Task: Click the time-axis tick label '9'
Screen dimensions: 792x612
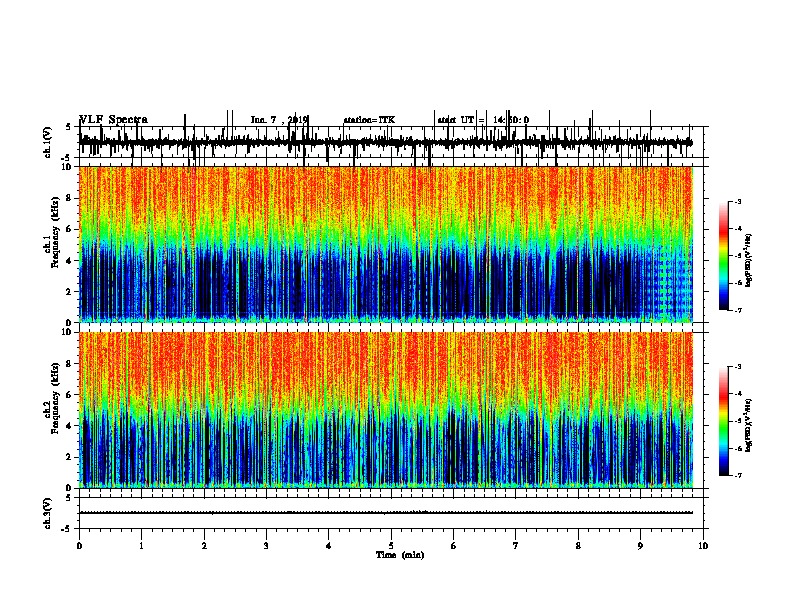Action: click(x=640, y=546)
